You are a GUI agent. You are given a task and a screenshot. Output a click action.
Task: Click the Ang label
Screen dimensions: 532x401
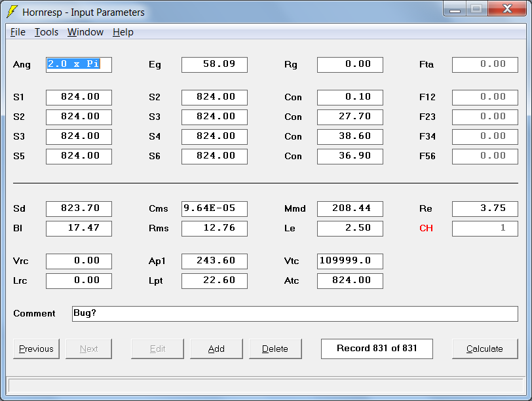22,65
